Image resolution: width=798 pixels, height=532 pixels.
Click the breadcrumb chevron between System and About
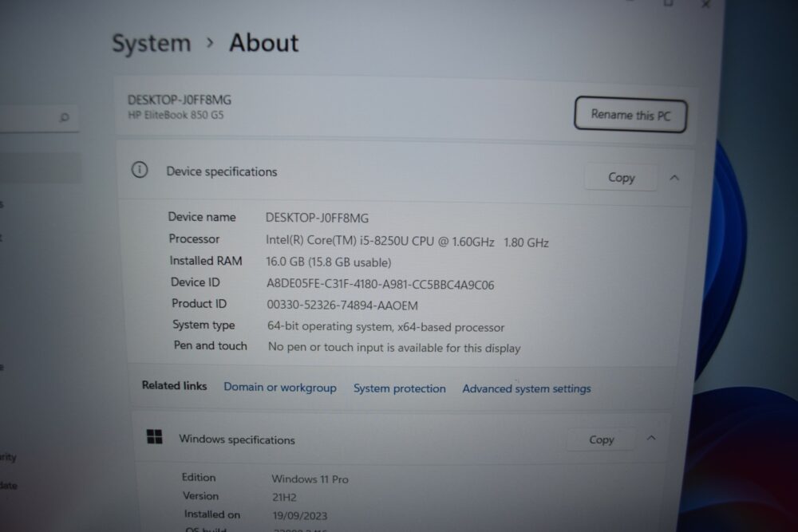(210, 43)
